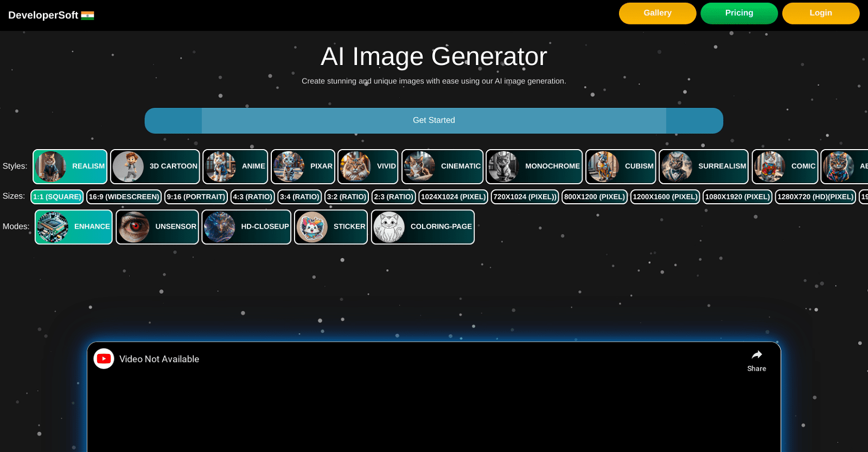This screenshot has height=452, width=868.
Task: Toggle the Enhance mode
Action: click(x=74, y=227)
